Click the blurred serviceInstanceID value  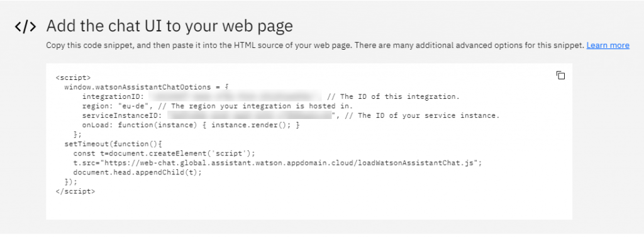pyautogui.click(x=249, y=115)
